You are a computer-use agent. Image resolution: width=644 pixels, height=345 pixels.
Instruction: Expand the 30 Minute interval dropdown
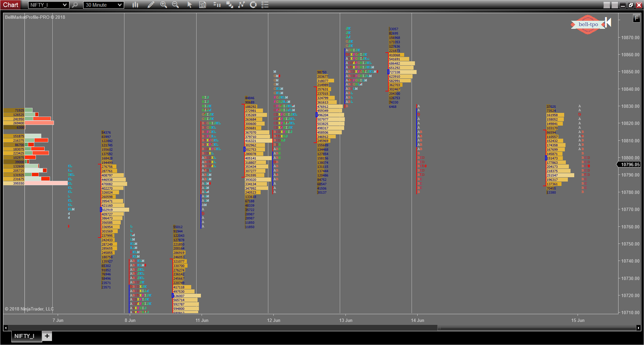click(120, 5)
